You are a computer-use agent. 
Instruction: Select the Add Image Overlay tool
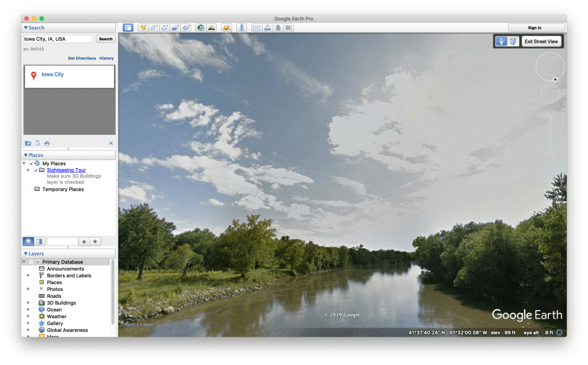[175, 27]
